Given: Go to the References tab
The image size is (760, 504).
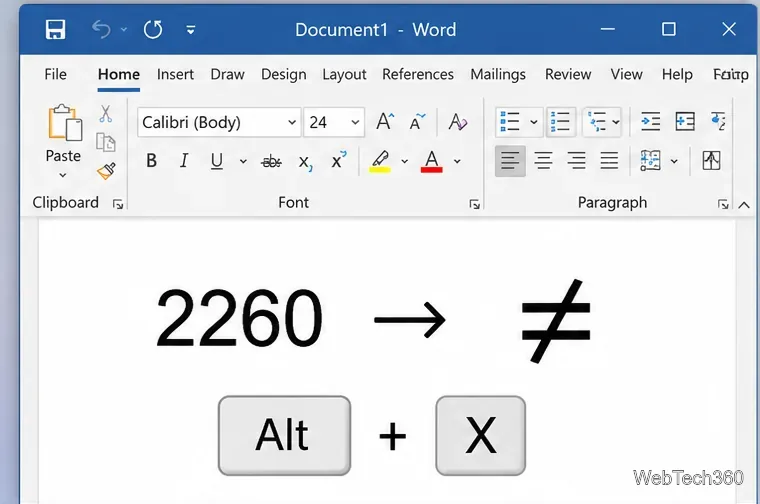Looking at the screenshot, I should (418, 74).
